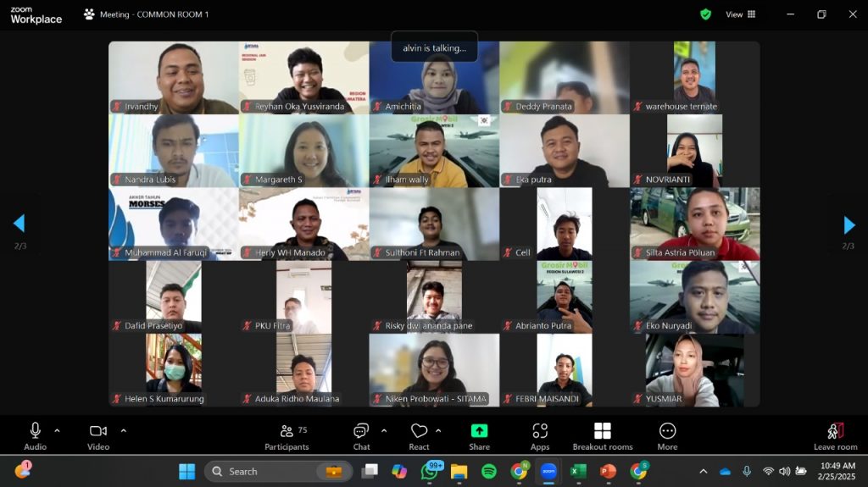Go to next page of participants
868x487 pixels.
(x=849, y=224)
